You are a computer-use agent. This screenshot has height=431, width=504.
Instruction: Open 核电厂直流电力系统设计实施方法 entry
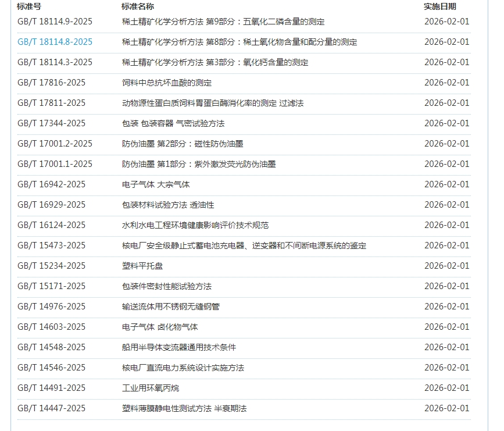tap(183, 368)
